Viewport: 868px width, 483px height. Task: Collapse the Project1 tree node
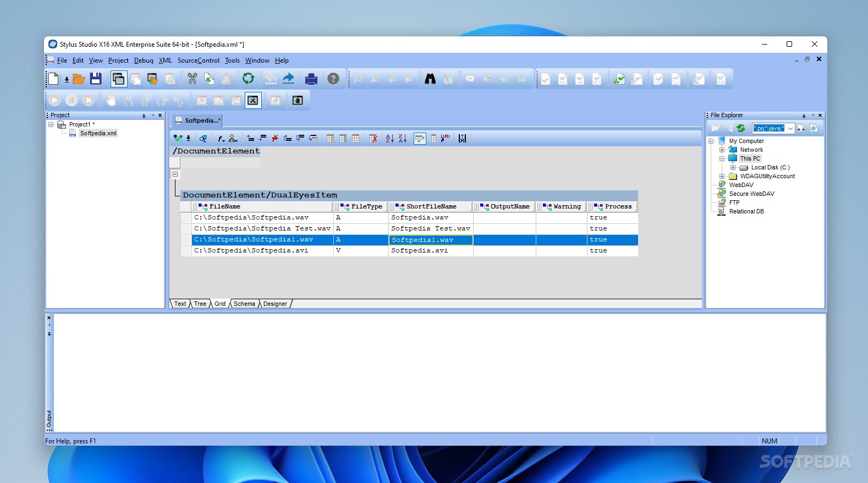[x=51, y=124]
